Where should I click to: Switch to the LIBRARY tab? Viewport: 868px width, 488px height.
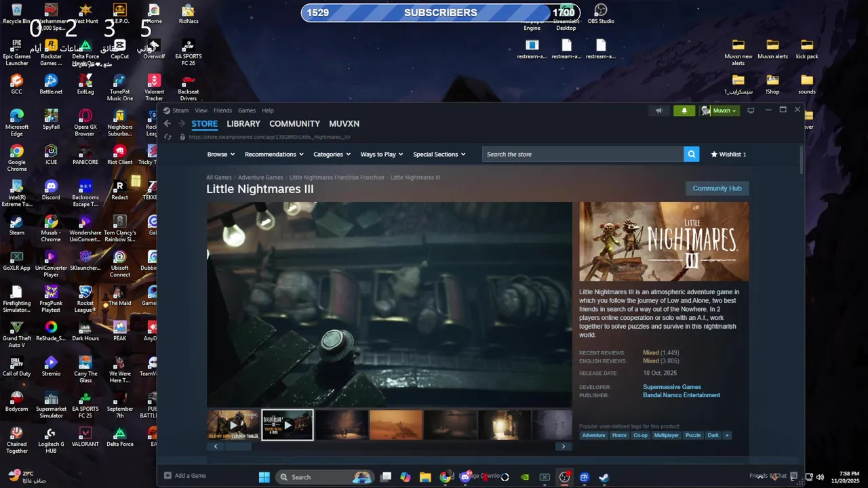click(x=243, y=123)
